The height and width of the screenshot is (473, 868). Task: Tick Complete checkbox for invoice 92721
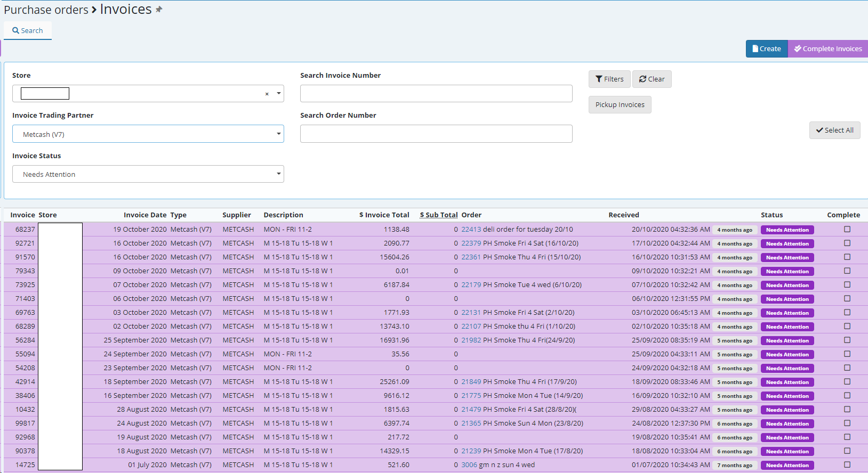tap(847, 243)
